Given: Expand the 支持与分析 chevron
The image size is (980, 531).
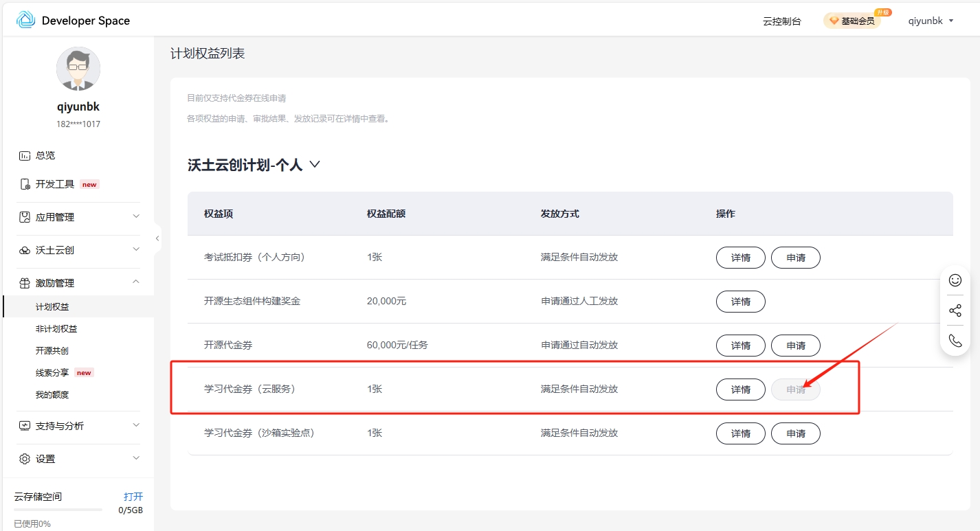Looking at the screenshot, I should pyautogui.click(x=136, y=425).
